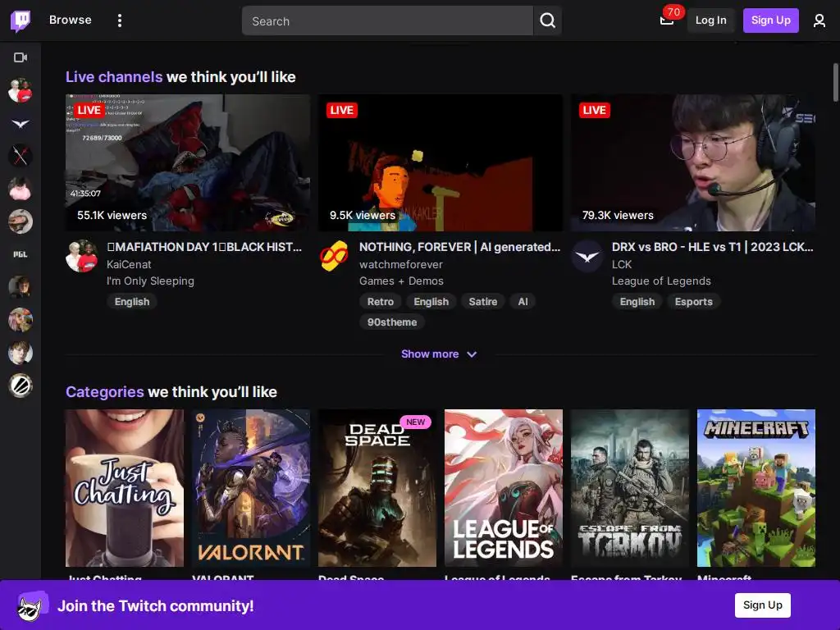Open sidebar channel with crossed swords icon
Image resolution: width=840 pixels, height=630 pixels.
point(21,156)
